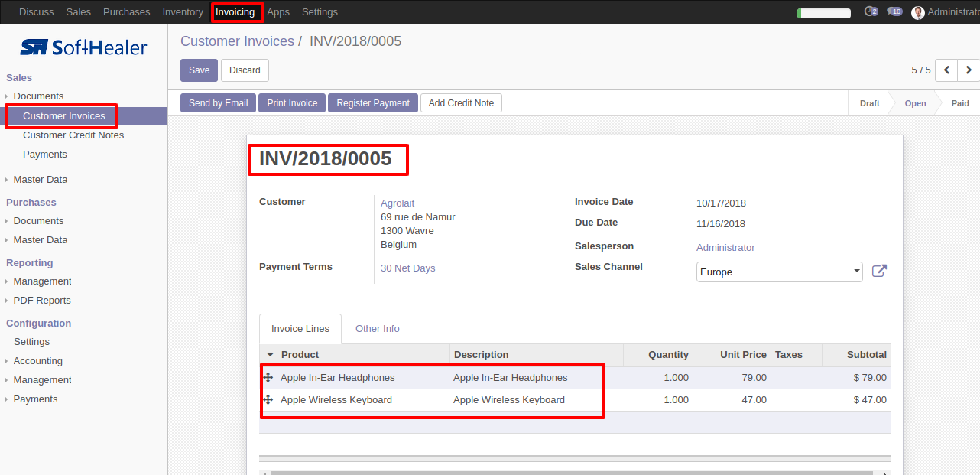Select the Invoice Lines tab
The image size is (980, 475).
click(300, 329)
